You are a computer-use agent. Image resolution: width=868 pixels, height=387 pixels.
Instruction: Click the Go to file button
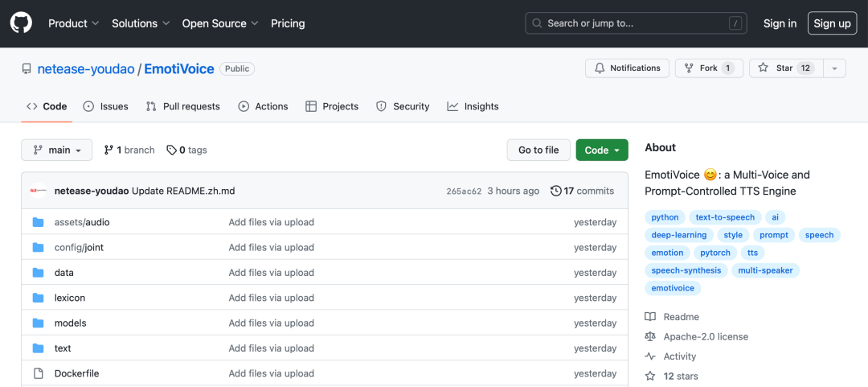538,150
